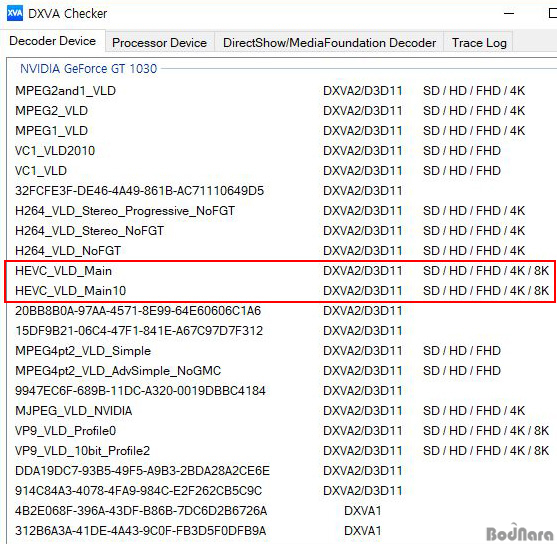Screen dimensions: 557x544
Task: Open the Trace Log tab
Action: tap(479, 43)
